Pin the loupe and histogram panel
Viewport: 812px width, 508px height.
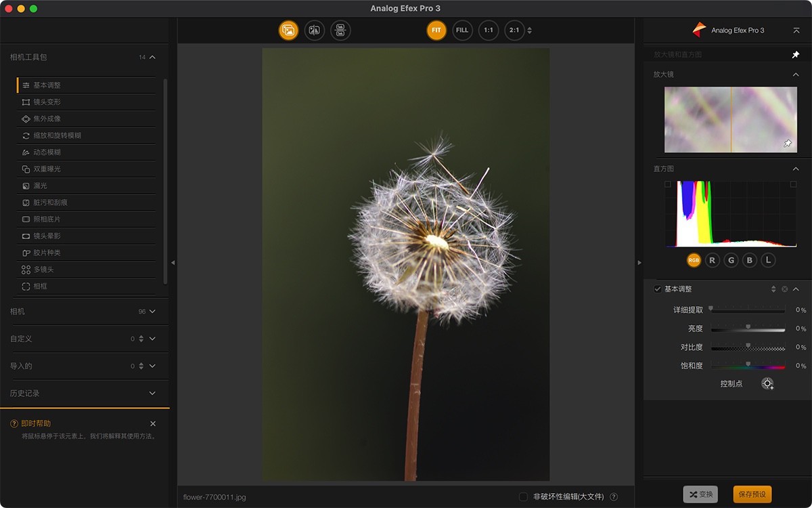pos(796,55)
